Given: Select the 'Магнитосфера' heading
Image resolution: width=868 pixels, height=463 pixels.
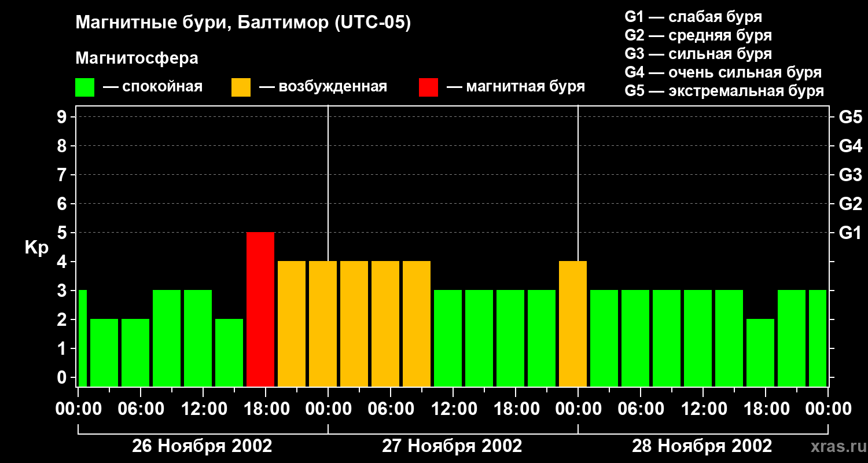Looking at the screenshot, I should click(137, 58).
